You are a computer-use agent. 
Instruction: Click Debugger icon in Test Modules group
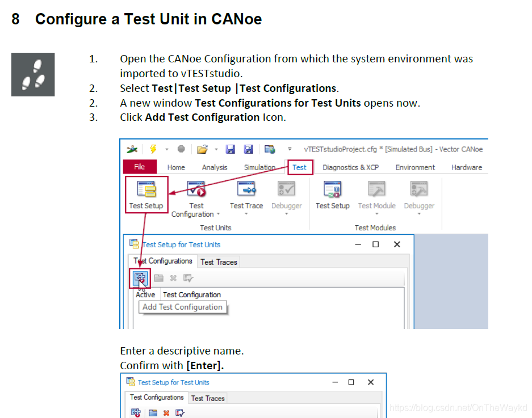[419, 189]
